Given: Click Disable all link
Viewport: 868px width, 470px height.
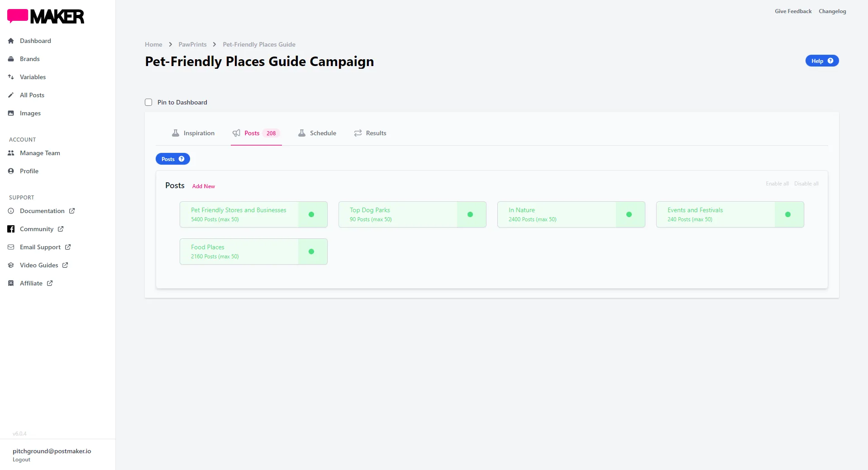Looking at the screenshot, I should [x=806, y=184].
